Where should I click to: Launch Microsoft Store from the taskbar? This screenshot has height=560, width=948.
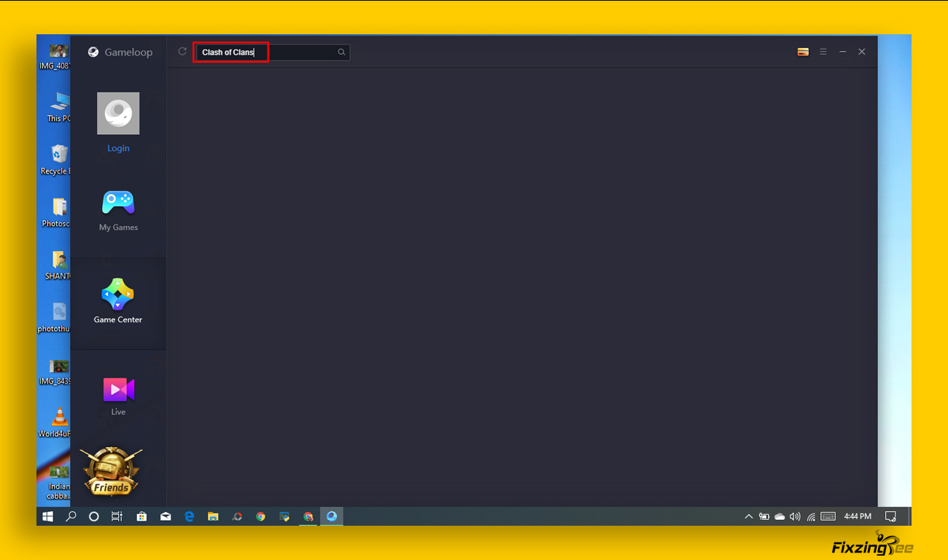pyautogui.click(x=141, y=516)
